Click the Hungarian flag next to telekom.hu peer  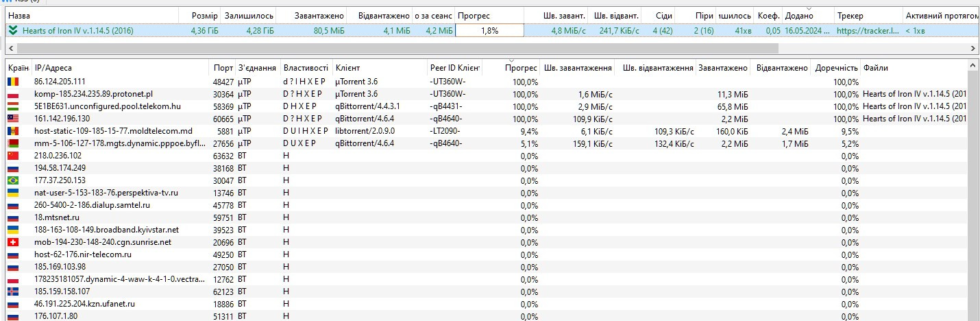point(13,106)
